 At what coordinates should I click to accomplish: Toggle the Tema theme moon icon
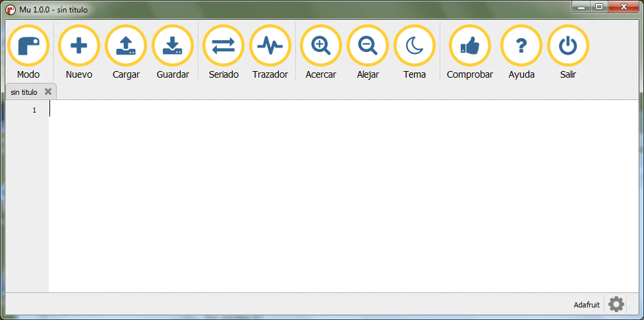point(415,46)
